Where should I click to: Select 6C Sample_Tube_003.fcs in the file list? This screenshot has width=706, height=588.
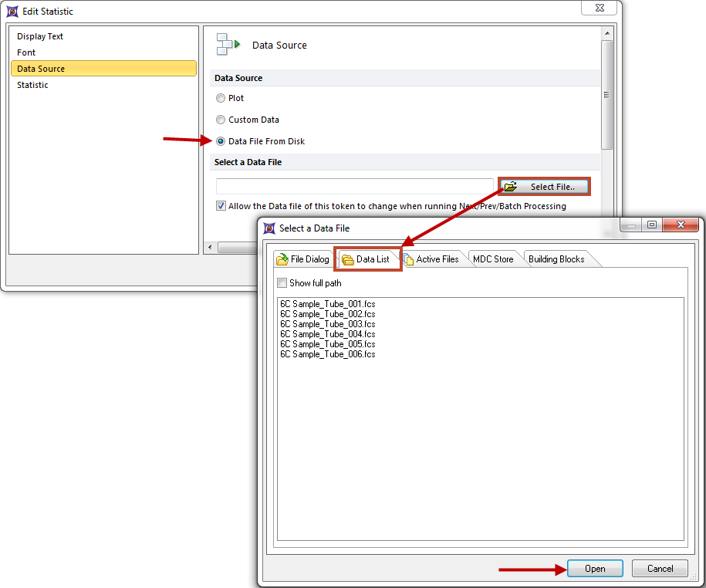328,324
